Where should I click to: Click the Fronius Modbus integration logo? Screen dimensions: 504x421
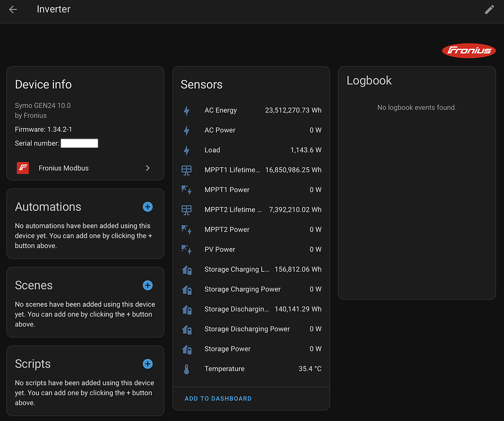[x=22, y=168]
